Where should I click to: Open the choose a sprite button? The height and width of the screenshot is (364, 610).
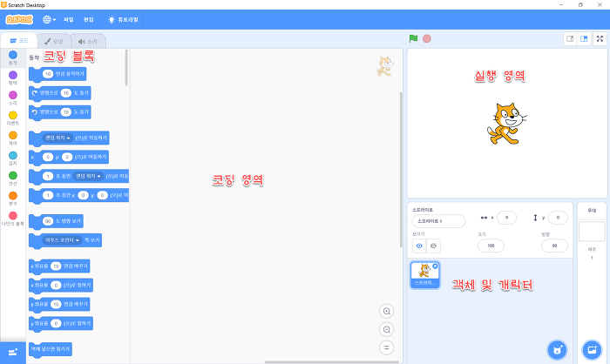tap(557, 350)
